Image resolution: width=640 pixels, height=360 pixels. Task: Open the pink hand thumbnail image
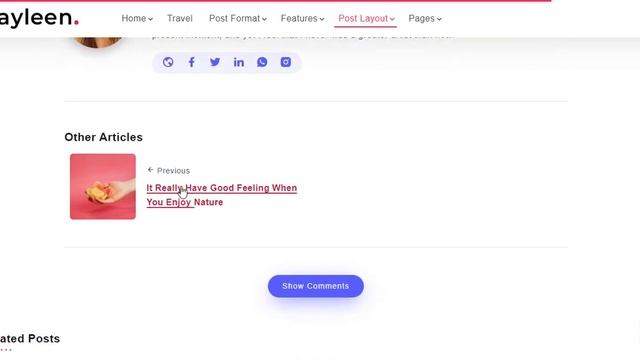[x=103, y=187]
